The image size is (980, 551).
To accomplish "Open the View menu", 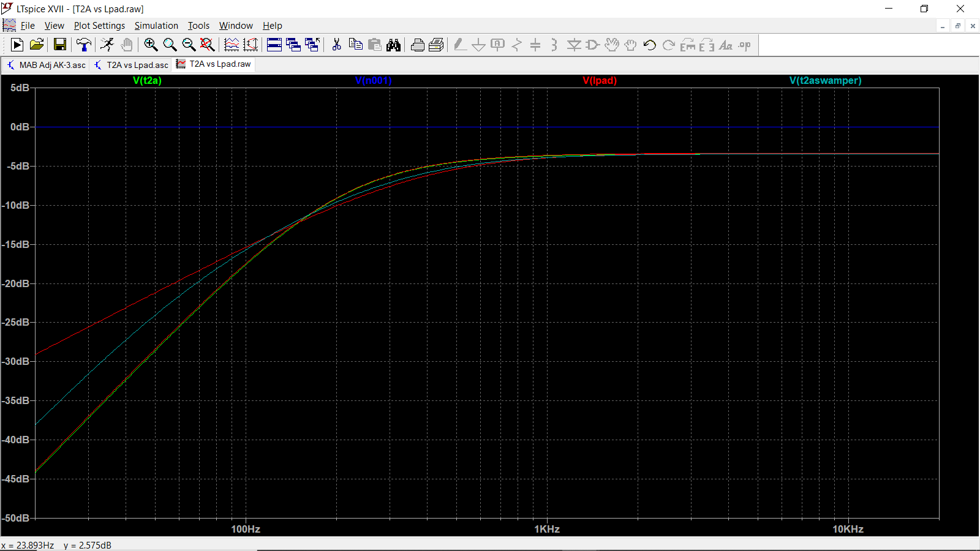I will coord(54,26).
